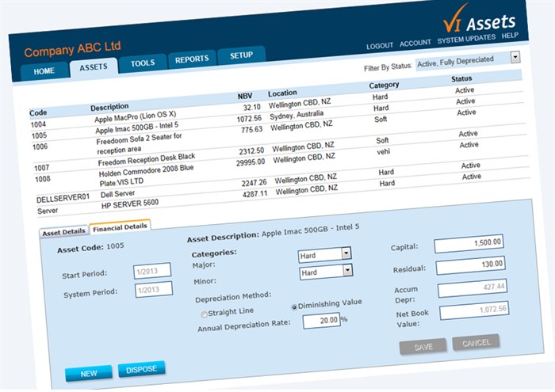Click the VI Assets logo
This screenshot has height=392, width=555.
[x=480, y=20]
